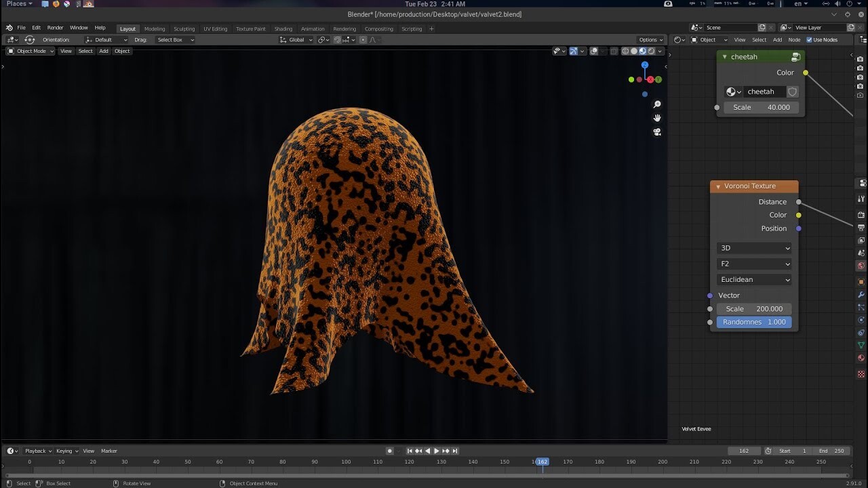
Task: Select wireframe shading mode in the viewport header
Action: coord(625,51)
